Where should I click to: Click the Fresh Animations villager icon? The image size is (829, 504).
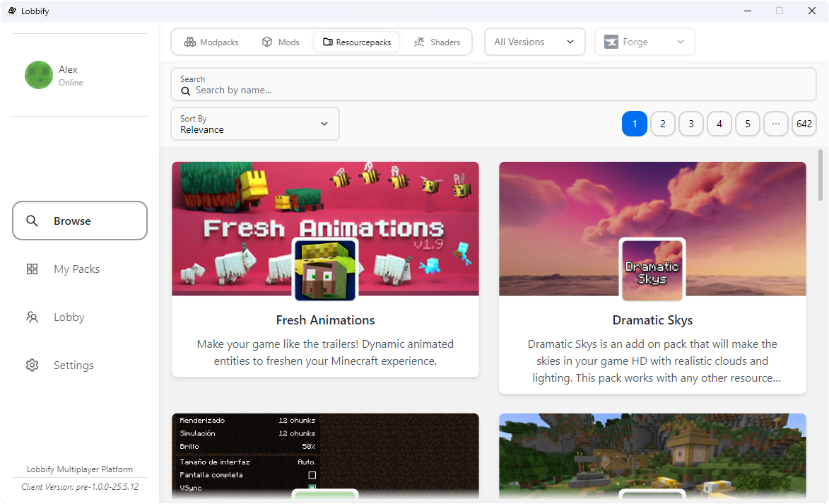[325, 270]
